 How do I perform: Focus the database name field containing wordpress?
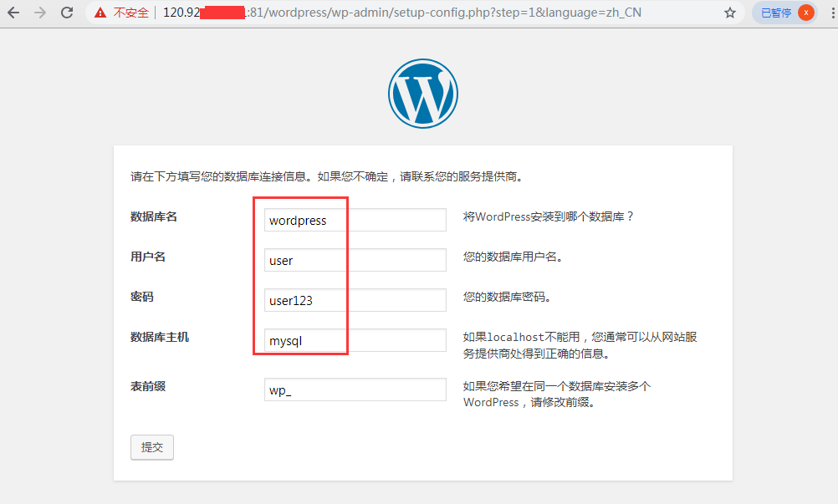click(355, 220)
